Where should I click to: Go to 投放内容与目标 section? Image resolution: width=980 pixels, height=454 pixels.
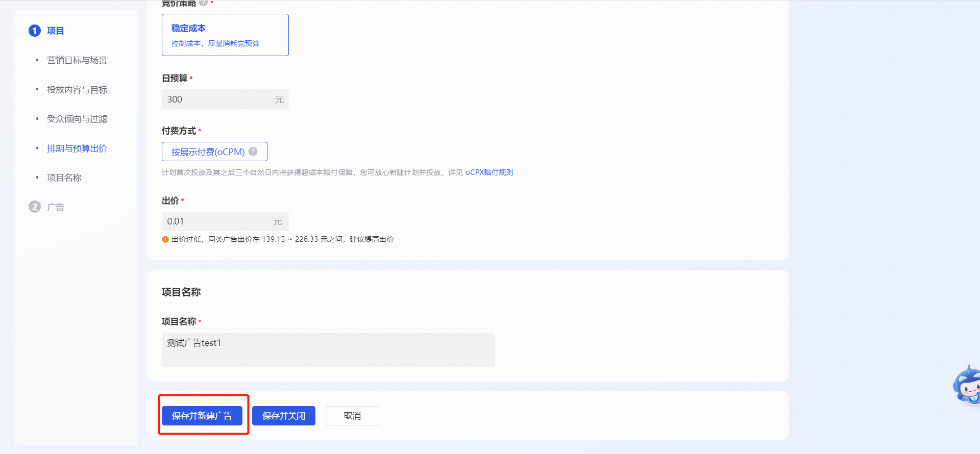point(77,90)
